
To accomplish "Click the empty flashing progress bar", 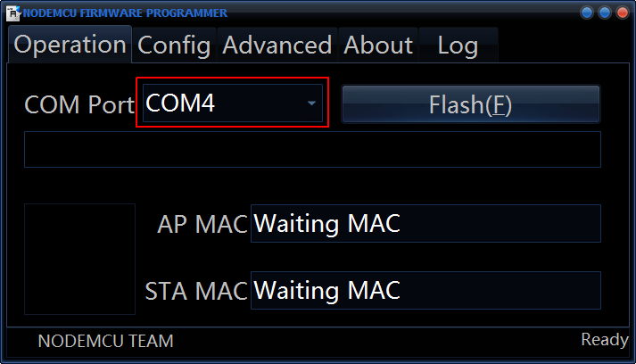I will 312,150.
